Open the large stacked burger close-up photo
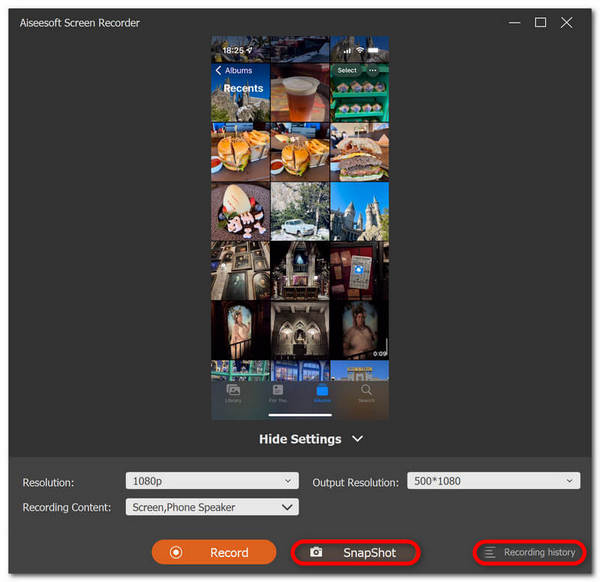 (359, 152)
